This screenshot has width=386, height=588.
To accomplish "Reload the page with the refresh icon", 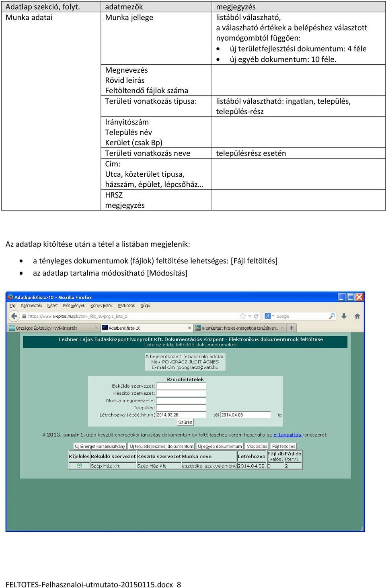I will point(256,316).
